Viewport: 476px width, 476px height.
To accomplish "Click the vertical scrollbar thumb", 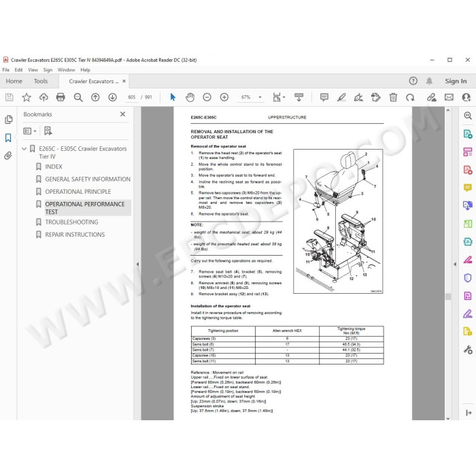I will tap(448, 296).
